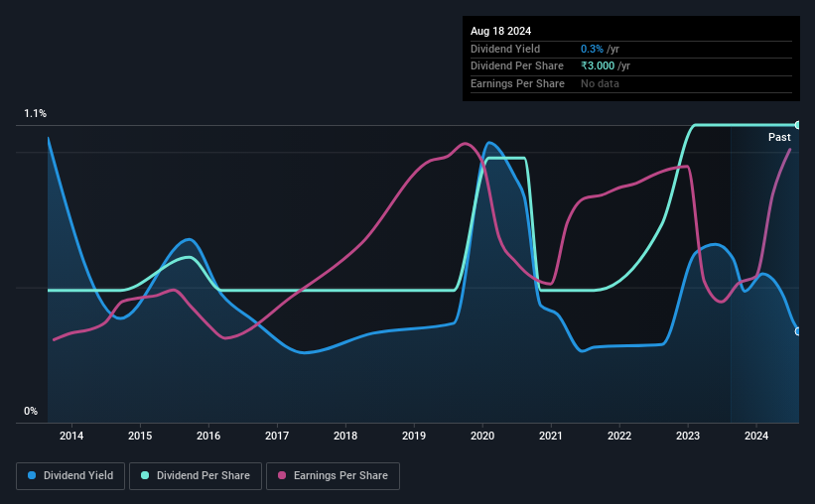
Task: Select the 2022 x-axis label
Action: tap(619, 436)
